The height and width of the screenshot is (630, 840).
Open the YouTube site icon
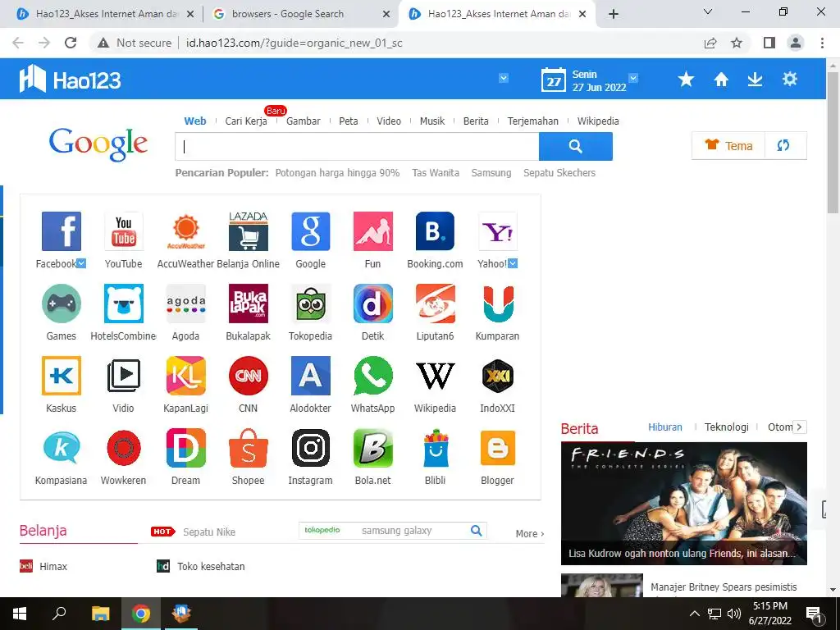(123, 231)
